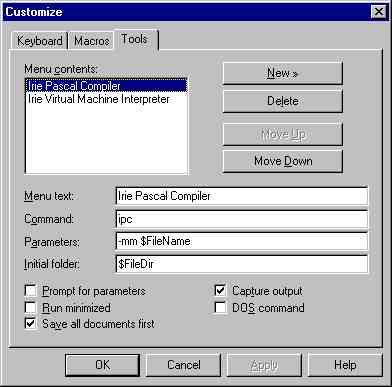Click the New » button
The width and height of the screenshot is (392, 387).
[x=282, y=73]
